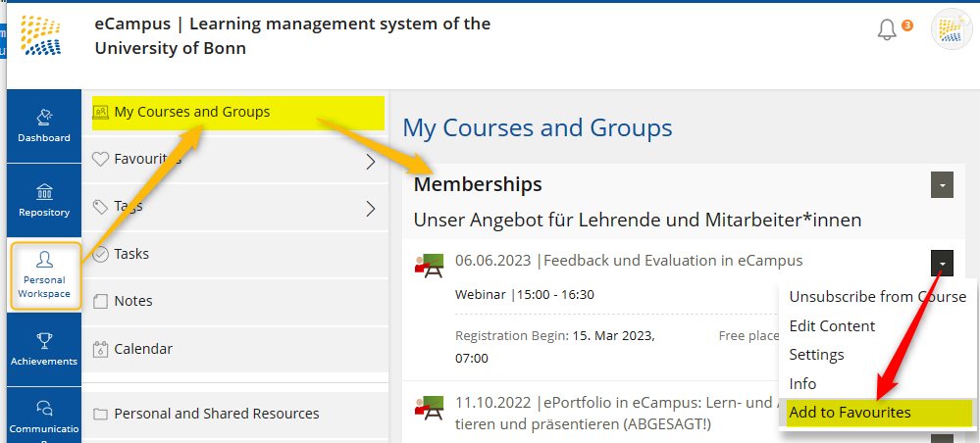Open Notes in workspace menu

[x=132, y=301]
